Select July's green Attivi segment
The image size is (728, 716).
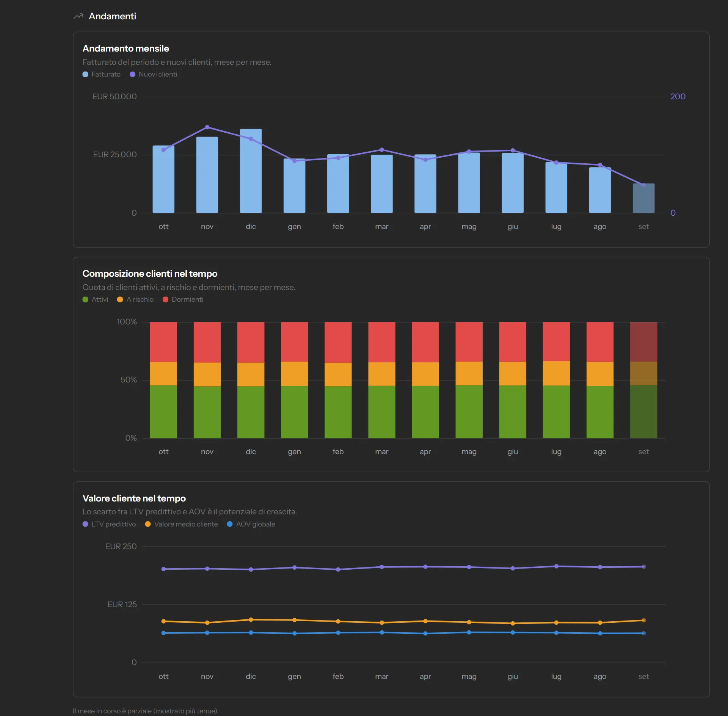point(556,412)
